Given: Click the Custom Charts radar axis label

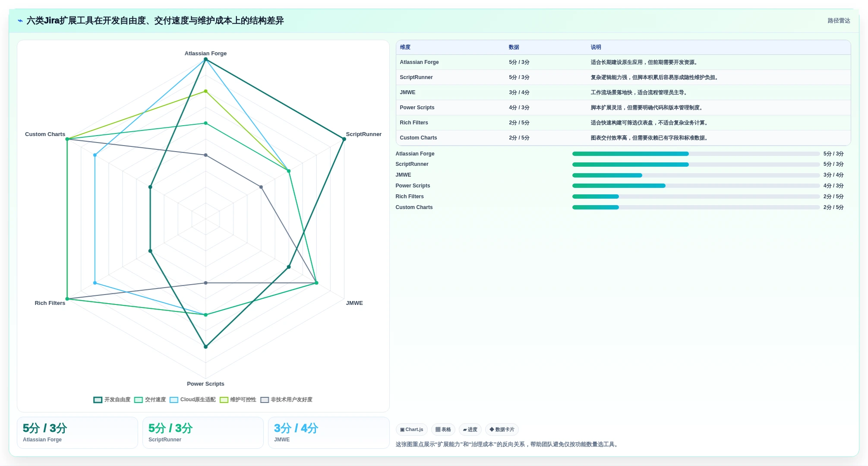Looking at the screenshot, I should coord(45,134).
